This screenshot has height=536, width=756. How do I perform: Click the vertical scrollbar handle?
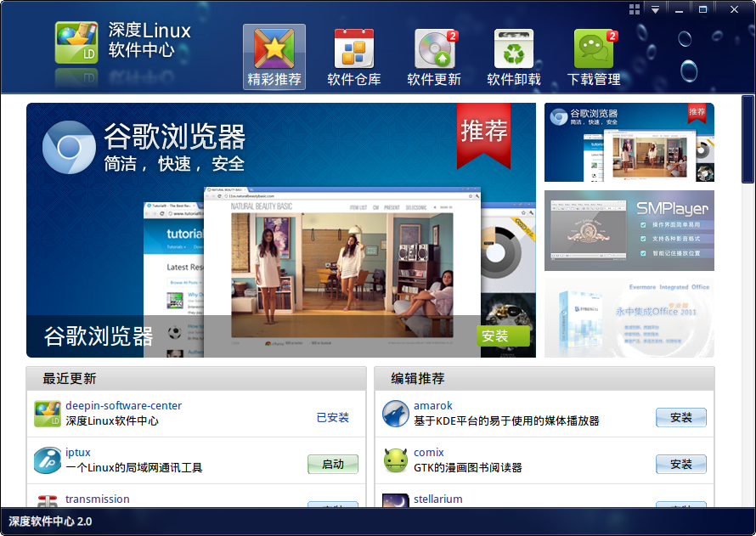748,140
